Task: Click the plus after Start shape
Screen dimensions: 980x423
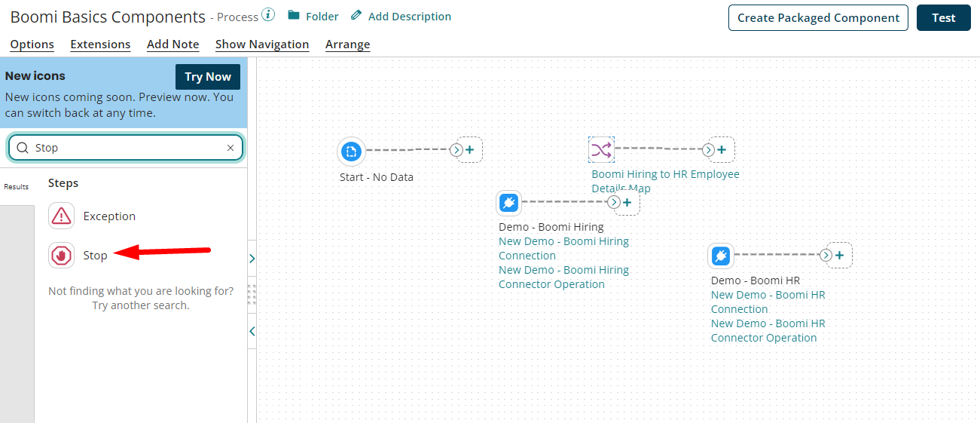Action: click(470, 150)
